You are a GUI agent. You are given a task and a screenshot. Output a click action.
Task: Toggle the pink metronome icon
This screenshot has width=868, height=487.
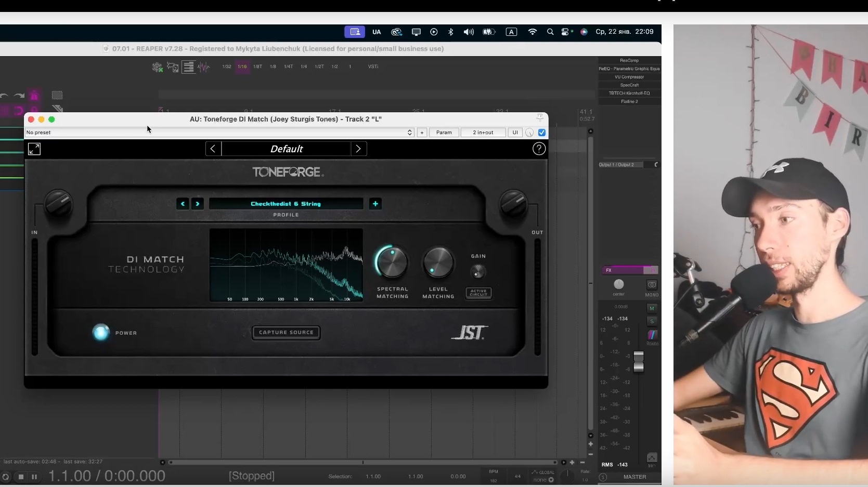pos(34,96)
